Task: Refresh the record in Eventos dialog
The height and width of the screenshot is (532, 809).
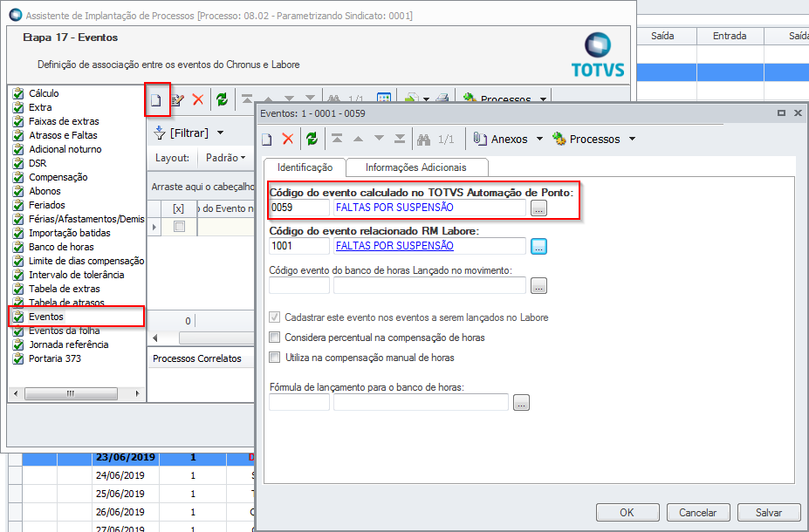Action: (x=312, y=139)
